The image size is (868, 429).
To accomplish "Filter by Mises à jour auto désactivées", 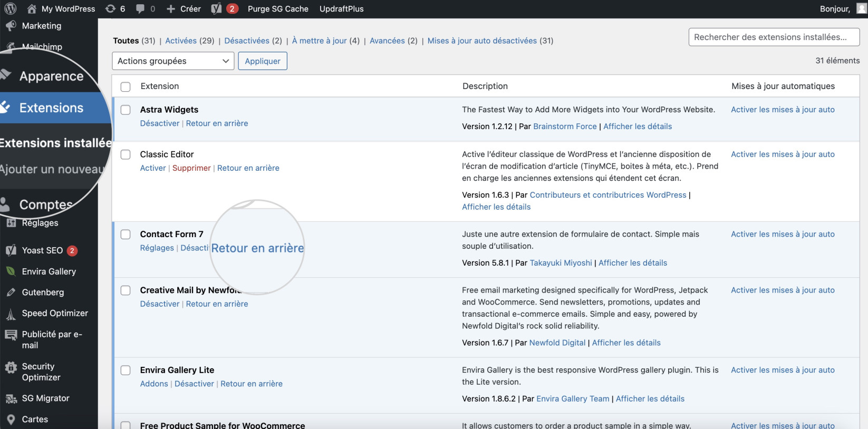I will [x=482, y=41].
